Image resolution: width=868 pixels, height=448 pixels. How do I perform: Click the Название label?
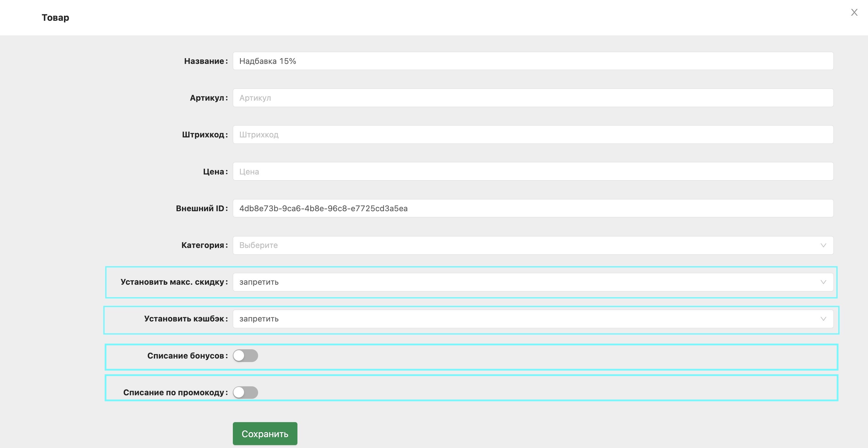point(206,61)
